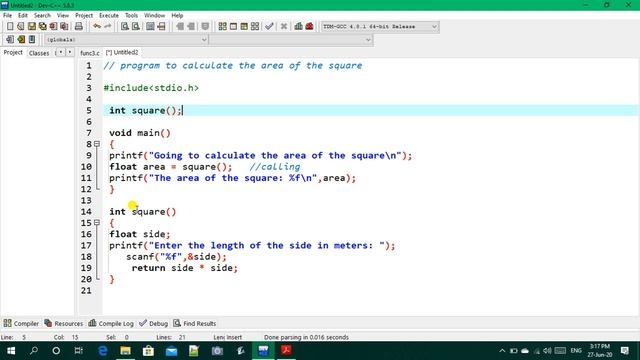640x360 pixels.
Task: Click the Save file toolbar icon
Action: coord(31,27)
